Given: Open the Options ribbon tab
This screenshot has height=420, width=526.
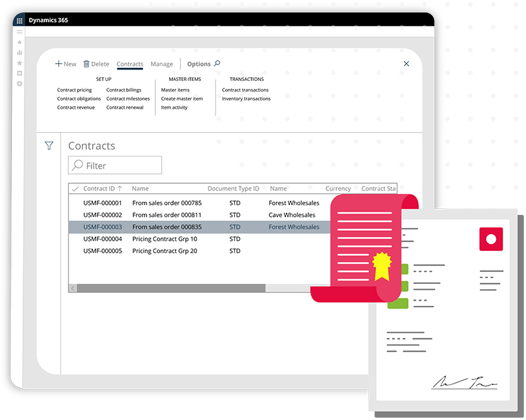Looking at the screenshot, I should pos(199,64).
